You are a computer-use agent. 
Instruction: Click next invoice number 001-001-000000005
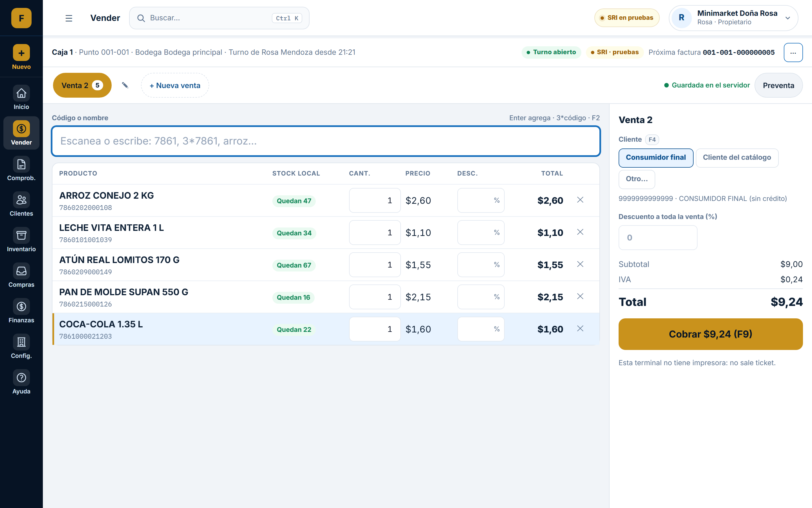pos(738,52)
